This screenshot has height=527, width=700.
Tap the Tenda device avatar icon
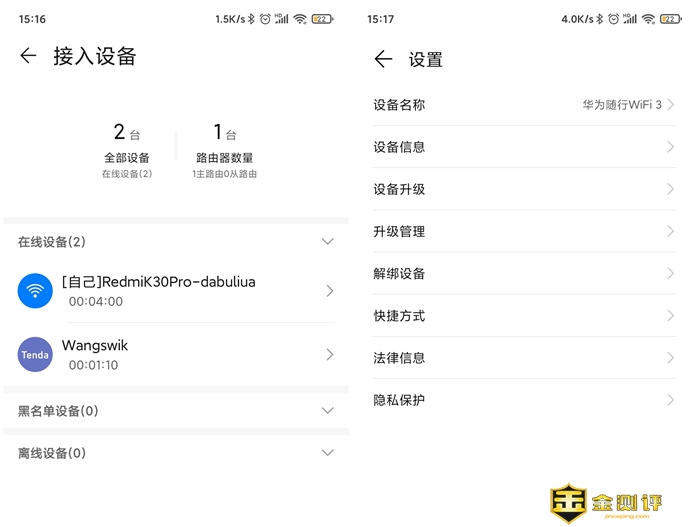coord(35,354)
